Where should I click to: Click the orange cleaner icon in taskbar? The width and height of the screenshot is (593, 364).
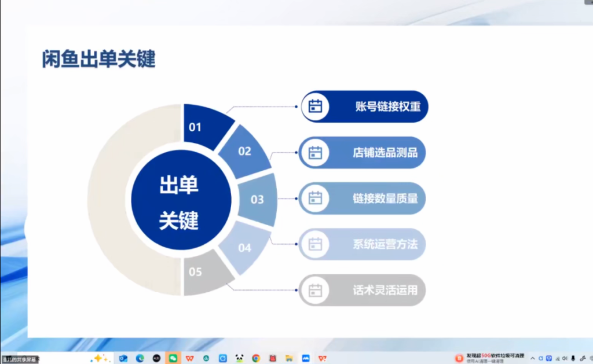459,358
